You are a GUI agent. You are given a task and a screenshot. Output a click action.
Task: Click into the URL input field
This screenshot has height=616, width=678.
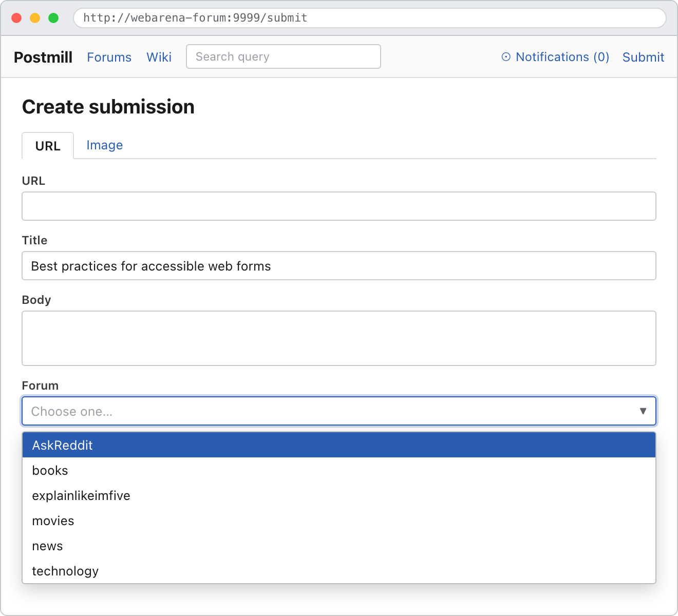[339, 206]
